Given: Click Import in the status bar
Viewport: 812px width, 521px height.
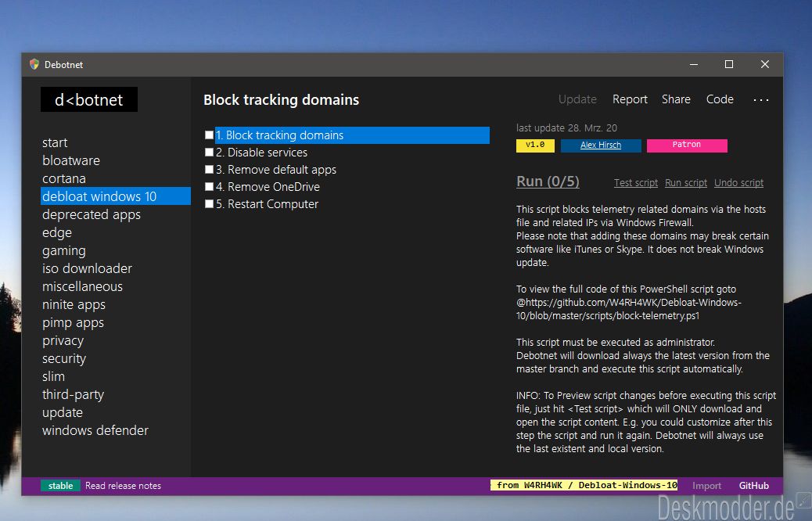Looking at the screenshot, I should 706,486.
